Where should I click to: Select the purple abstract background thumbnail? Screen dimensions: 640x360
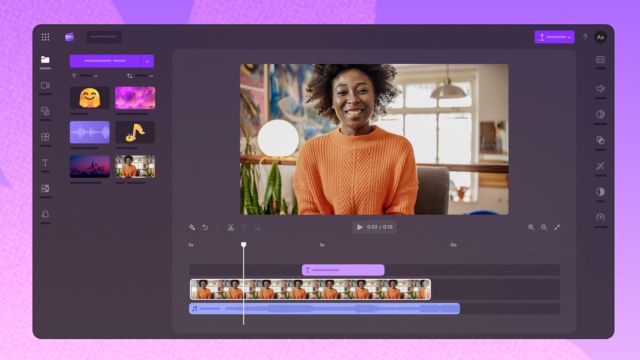(x=135, y=98)
